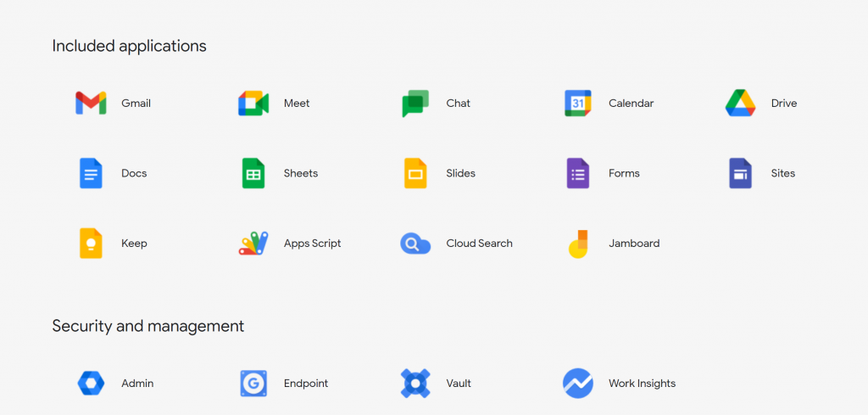
Task: Select the Sites icon
Action: click(x=740, y=173)
